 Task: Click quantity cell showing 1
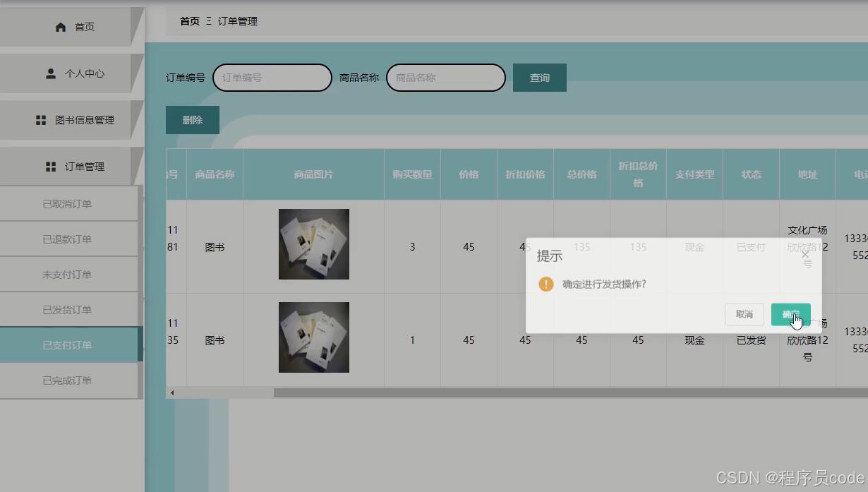click(413, 340)
